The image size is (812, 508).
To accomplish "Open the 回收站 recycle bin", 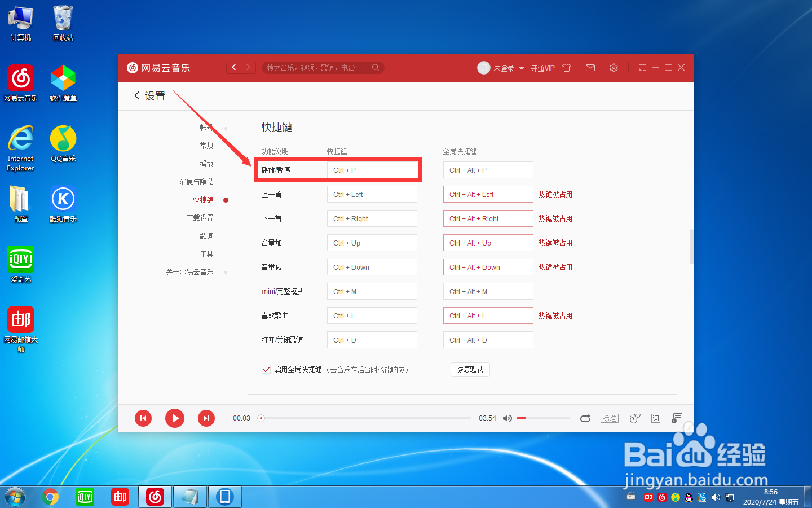I will 63,23.
